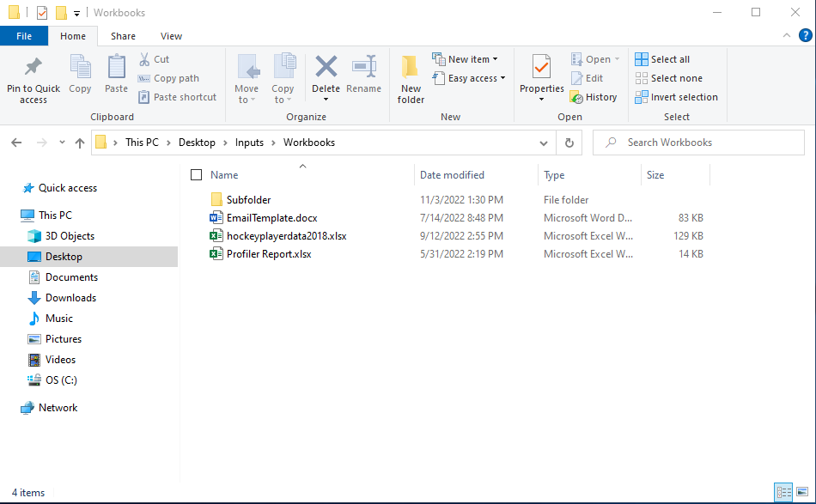
Task: Open Documents in navigation pane
Action: point(71,277)
